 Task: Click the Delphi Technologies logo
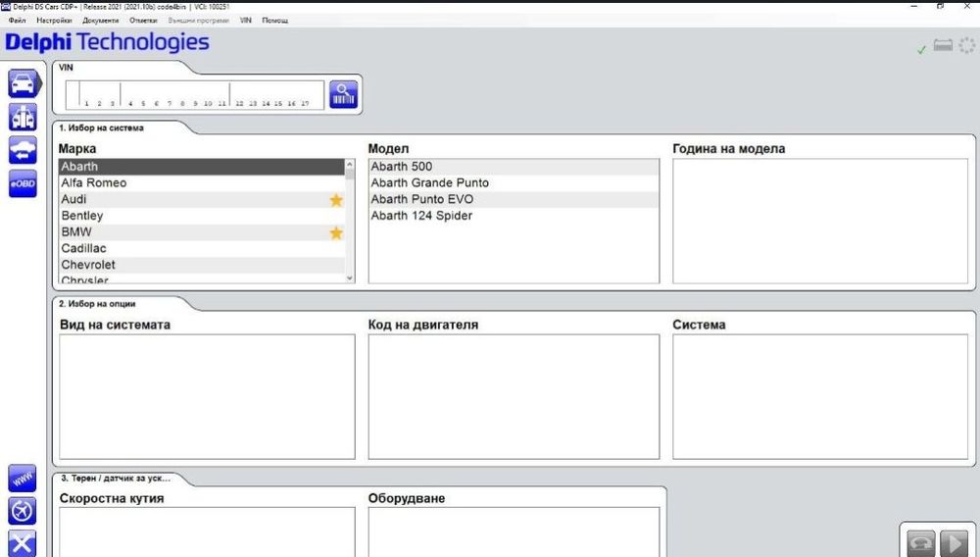click(x=107, y=42)
